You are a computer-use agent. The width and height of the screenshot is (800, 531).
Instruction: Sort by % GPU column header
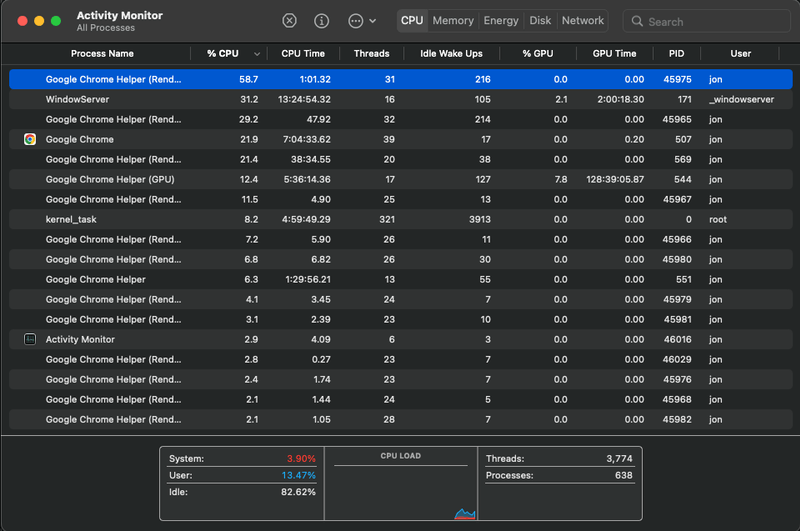pos(538,54)
